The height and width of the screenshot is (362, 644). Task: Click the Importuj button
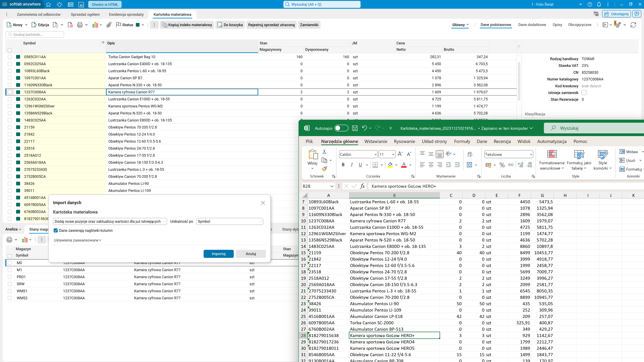219,254
